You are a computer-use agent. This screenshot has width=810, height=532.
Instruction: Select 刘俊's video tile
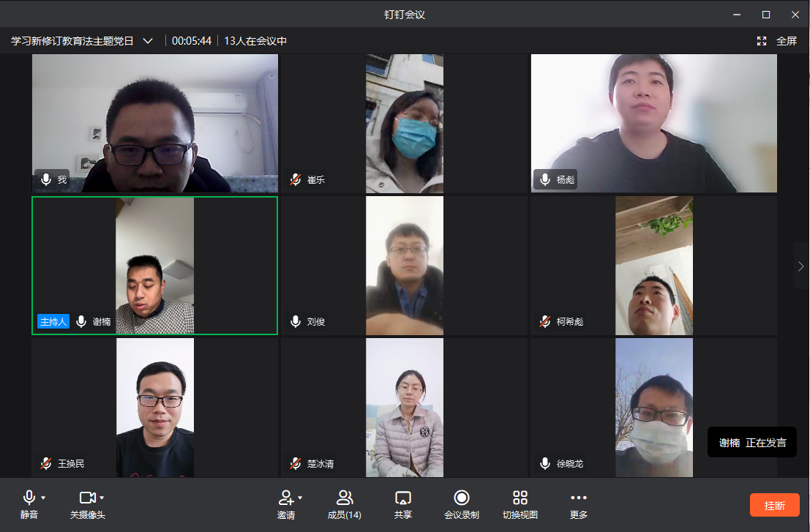[404, 266]
